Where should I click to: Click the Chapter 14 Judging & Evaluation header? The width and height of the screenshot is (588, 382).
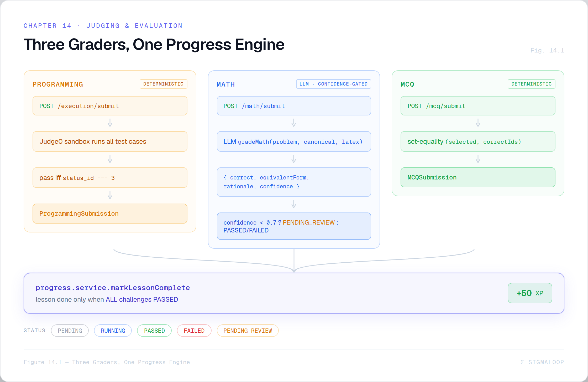pyautogui.click(x=103, y=26)
